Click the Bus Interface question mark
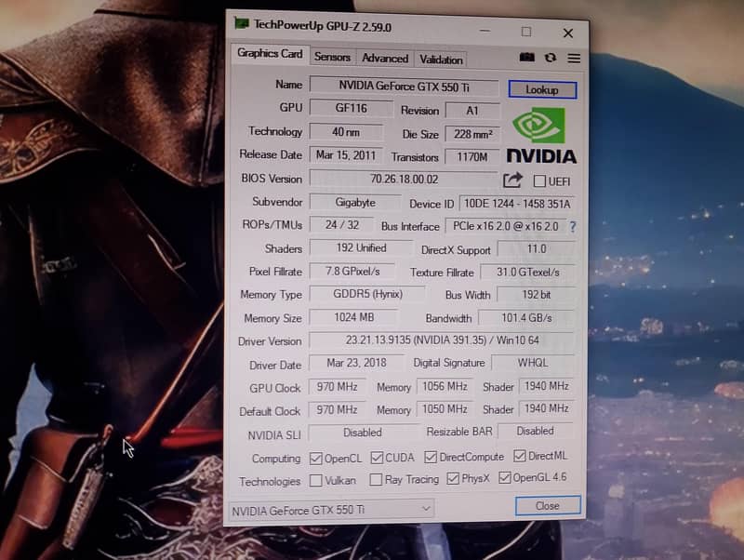Viewport: 744px width, 560px height. click(x=573, y=227)
